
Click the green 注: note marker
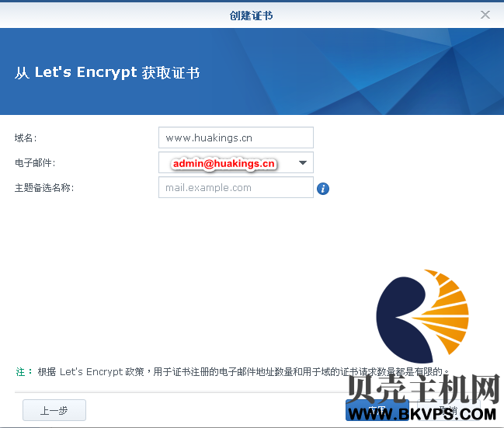(x=24, y=372)
